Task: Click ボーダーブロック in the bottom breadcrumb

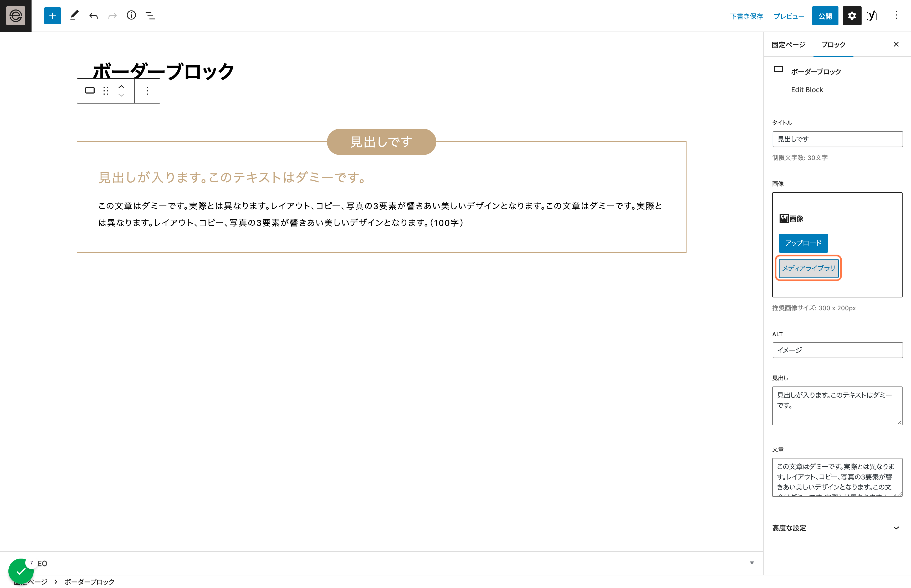Action: pyautogui.click(x=89, y=581)
